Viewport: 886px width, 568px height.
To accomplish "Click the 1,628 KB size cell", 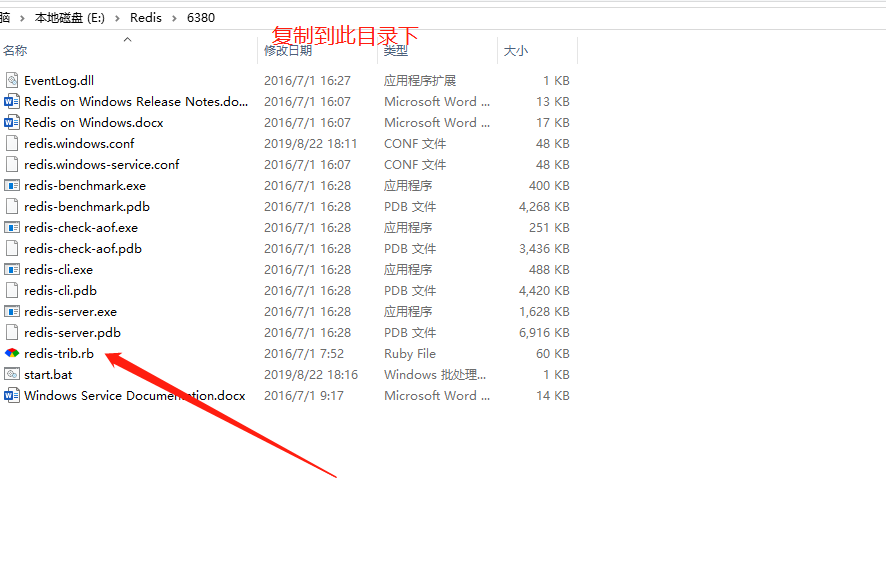I will tap(544, 311).
